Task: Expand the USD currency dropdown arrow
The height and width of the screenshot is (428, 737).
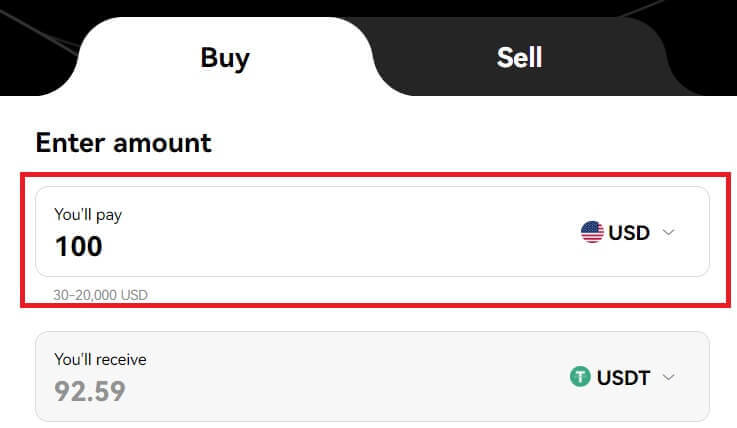Action: point(670,233)
